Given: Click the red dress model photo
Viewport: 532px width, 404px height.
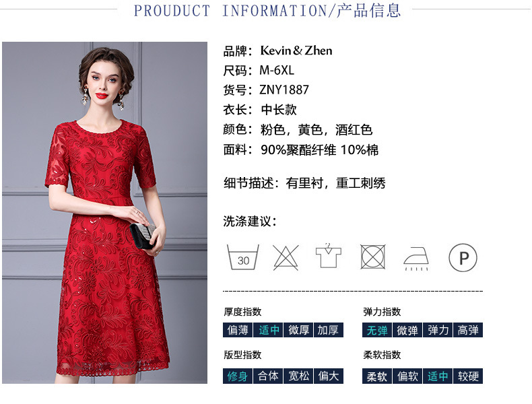Looking at the screenshot, I should click(x=104, y=213).
